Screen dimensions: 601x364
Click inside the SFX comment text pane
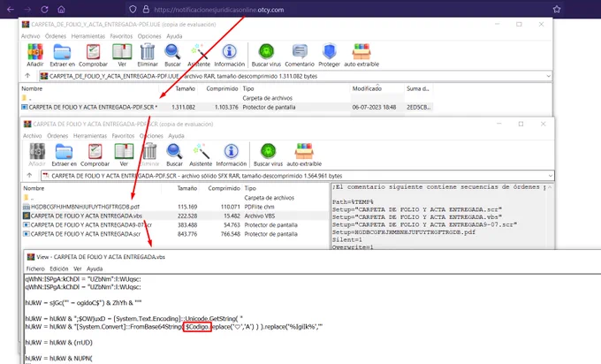[437, 216]
